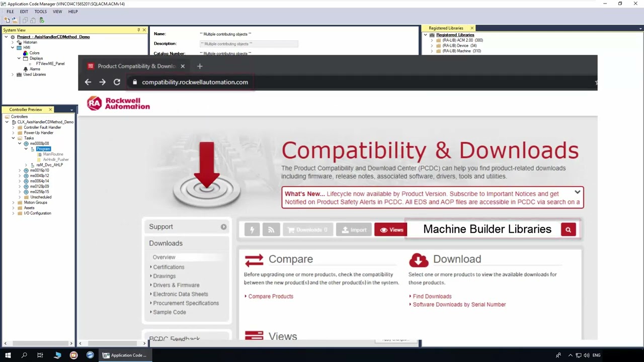Open the Sample Code link
644x362 pixels.
[x=170, y=312]
